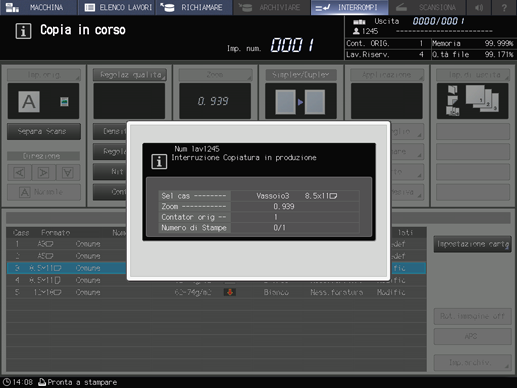Click red down-arrow icon in tray 5 row
The width and height of the screenshot is (517, 388).
click(230, 292)
